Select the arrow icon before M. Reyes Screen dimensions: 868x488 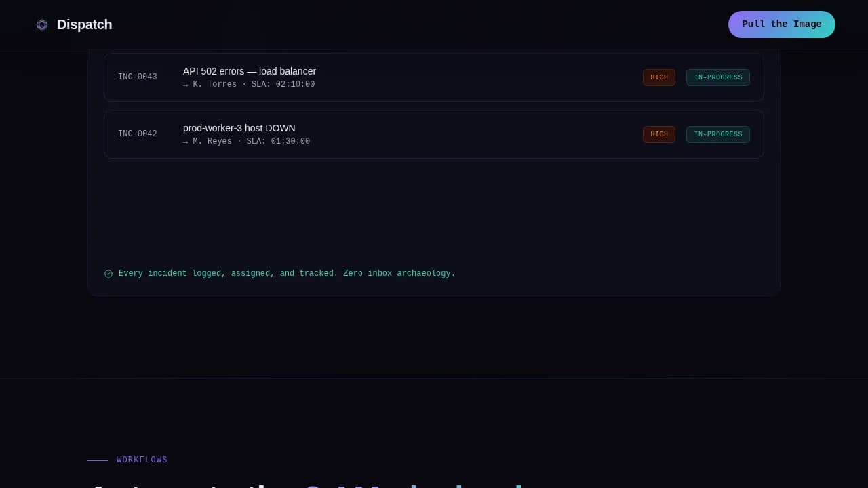(x=185, y=141)
